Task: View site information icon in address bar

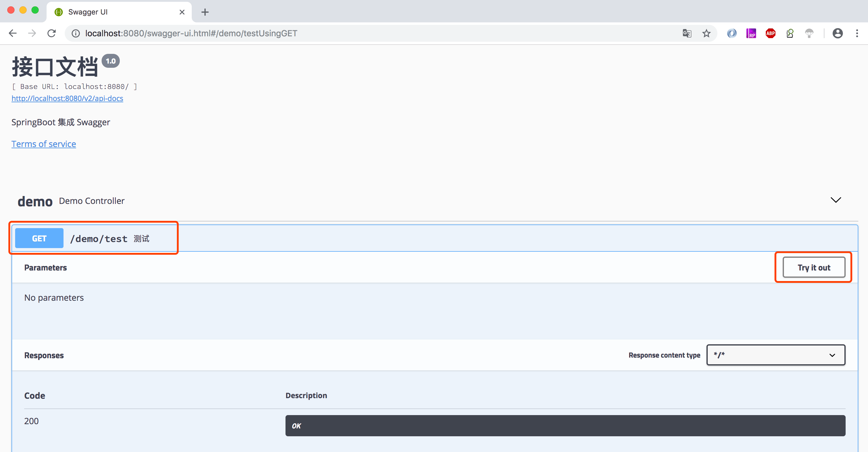Action: tap(76, 33)
